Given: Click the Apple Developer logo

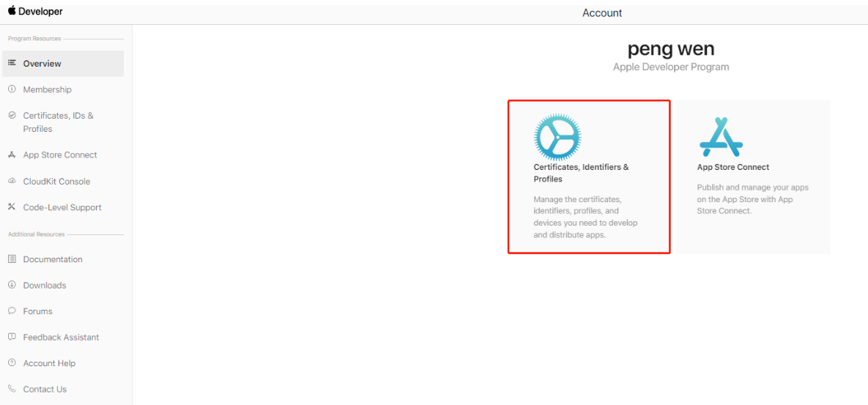Looking at the screenshot, I should [x=35, y=11].
